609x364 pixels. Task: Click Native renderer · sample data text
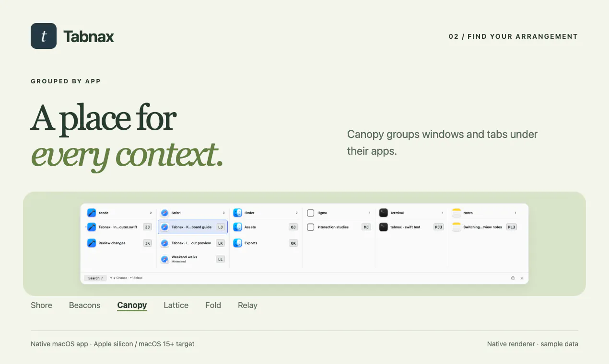(532, 344)
